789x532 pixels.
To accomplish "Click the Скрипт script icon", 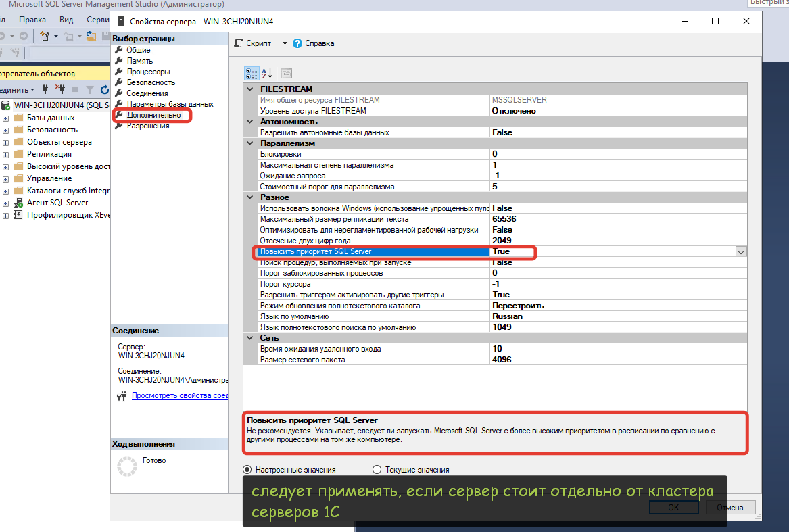I will click(x=238, y=43).
